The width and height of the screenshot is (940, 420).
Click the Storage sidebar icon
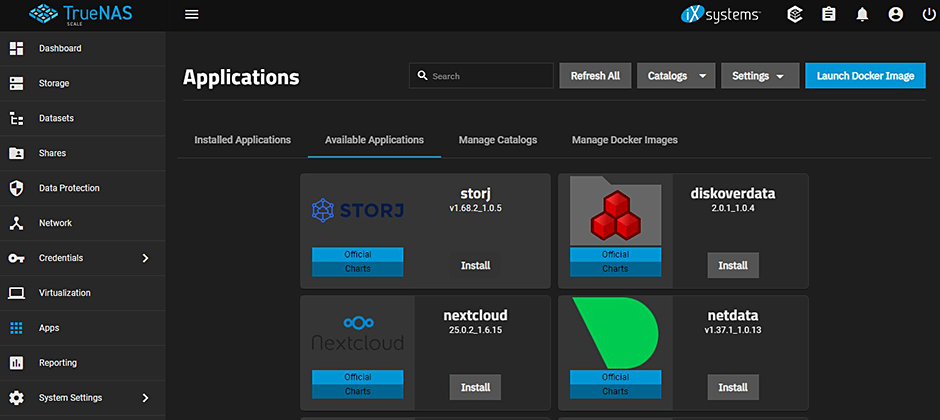tap(16, 83)
